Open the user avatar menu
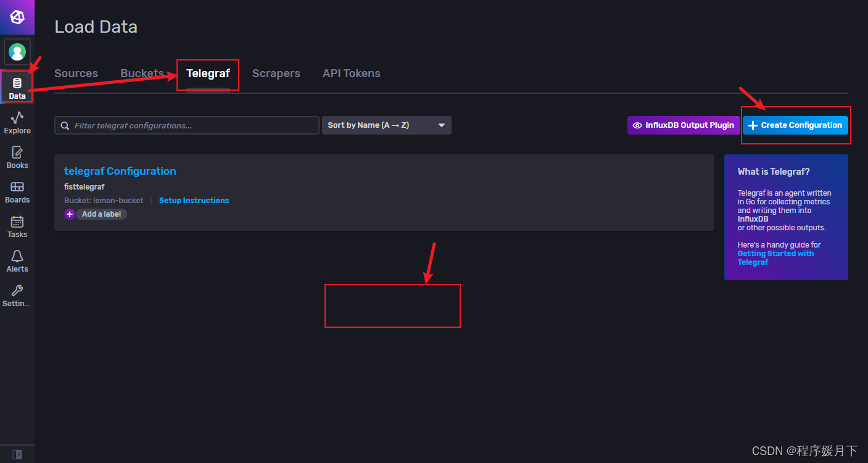Screen dimensions: 868x463 pos(17,52)
